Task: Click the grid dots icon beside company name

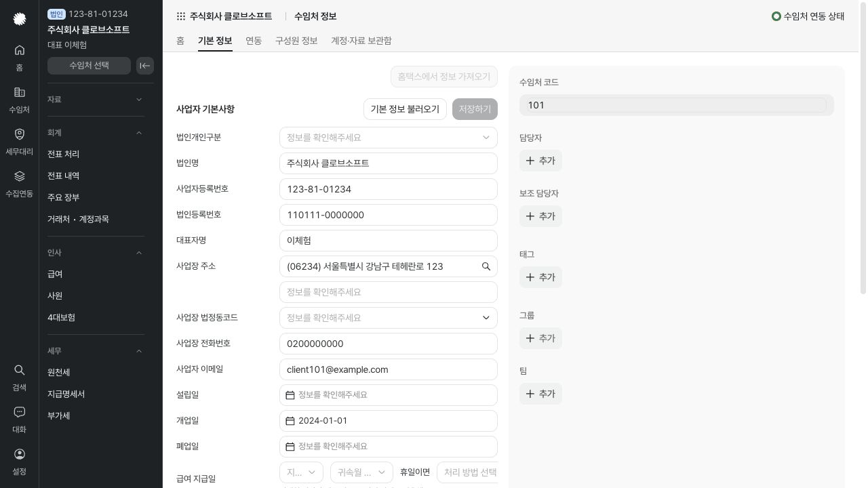Action: pyautogui.click(x=181, y=16)
